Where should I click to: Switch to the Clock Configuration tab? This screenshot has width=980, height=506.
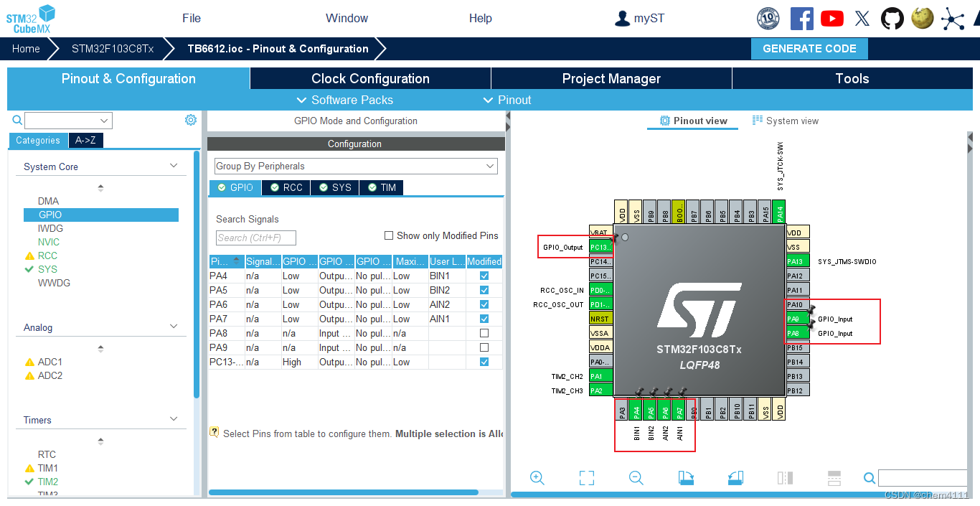tap(370, 78)
